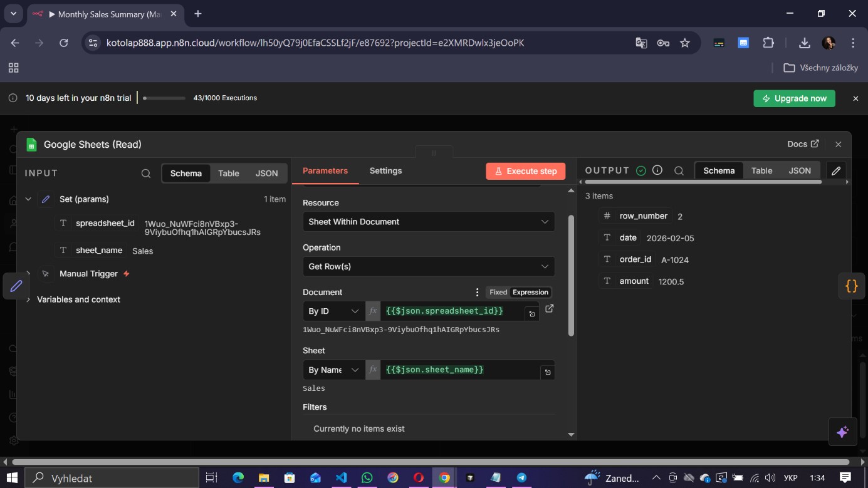
Task: Click the Google Sheets node icon in the header
Action: [x=31, y=145]
